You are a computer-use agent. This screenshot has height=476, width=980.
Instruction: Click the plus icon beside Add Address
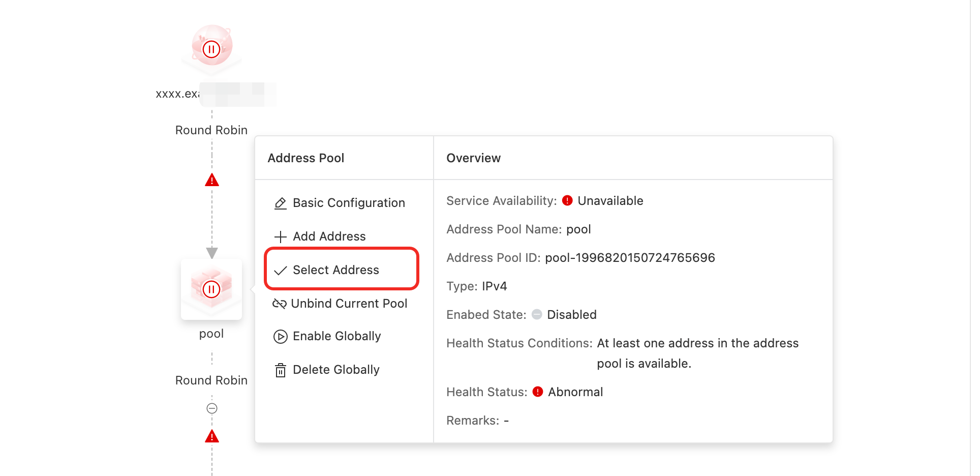pyautogui.click(x=280, y=237)
